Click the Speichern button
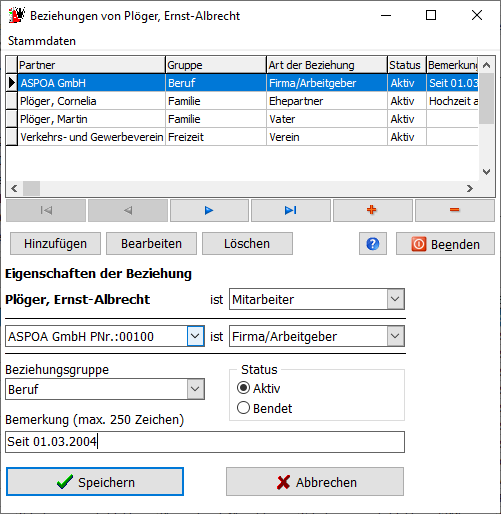The image size is (501, 514). pos(95,482)
